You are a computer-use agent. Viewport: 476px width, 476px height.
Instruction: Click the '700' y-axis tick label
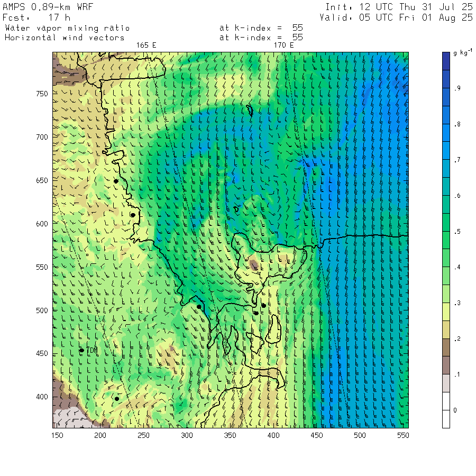[x=42, y=137]
